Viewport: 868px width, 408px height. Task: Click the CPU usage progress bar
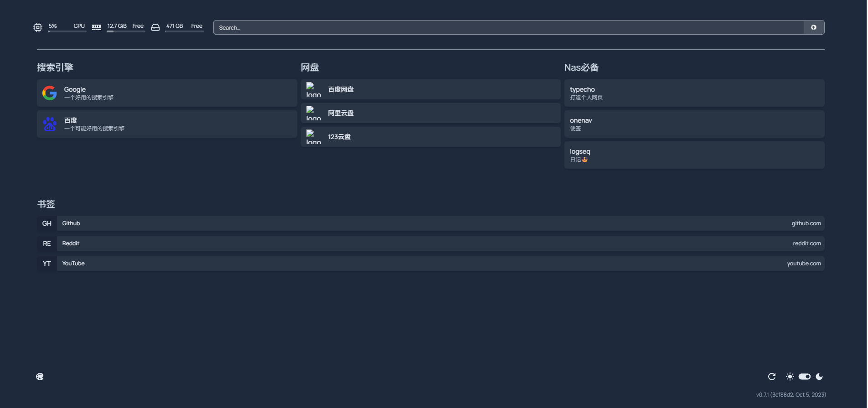(67, 31)
